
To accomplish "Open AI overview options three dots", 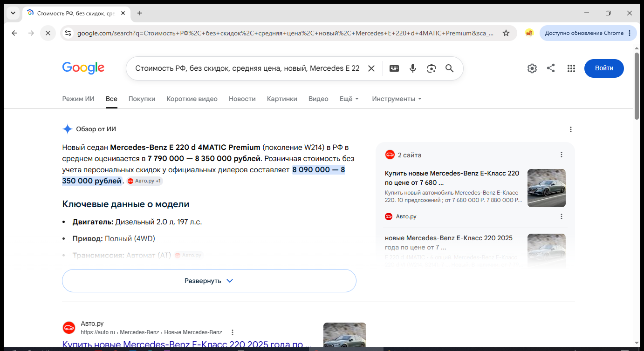I will point(571,129).
